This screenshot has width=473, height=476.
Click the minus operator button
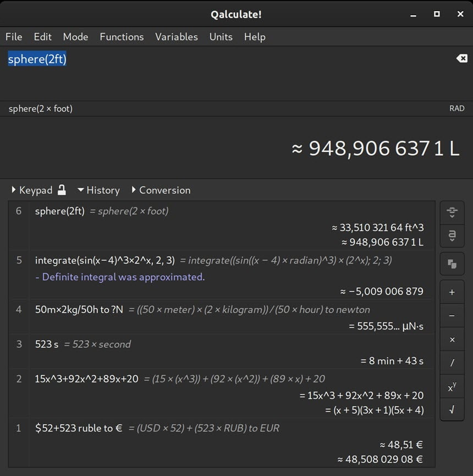tap(452, 316)
